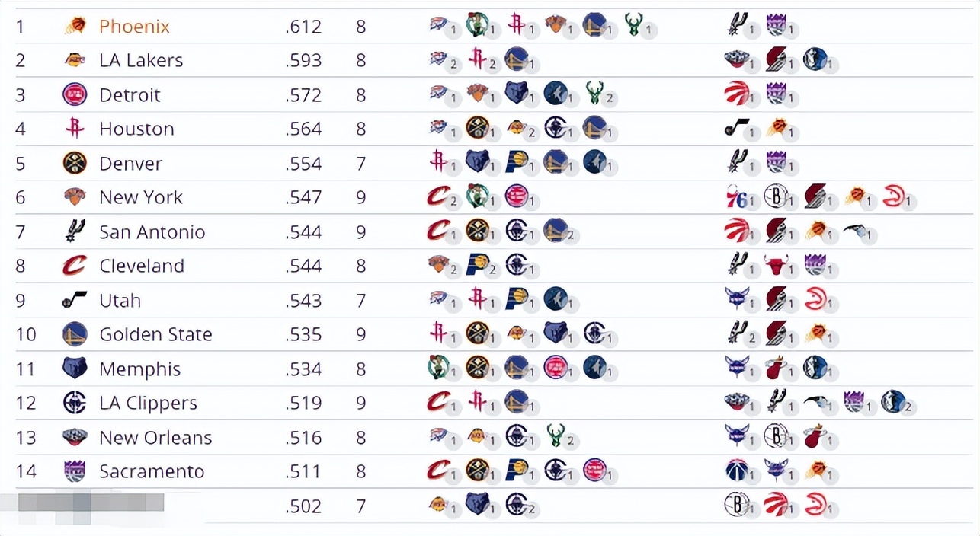
Task: Click the Bucks logo in the Phoenix row
Action: point(633,24)
